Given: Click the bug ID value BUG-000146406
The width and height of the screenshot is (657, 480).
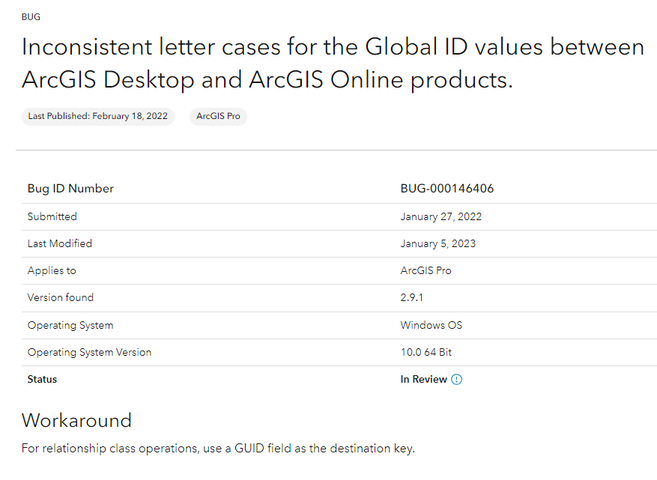Looking at the screenshot, I should (447, 189).
